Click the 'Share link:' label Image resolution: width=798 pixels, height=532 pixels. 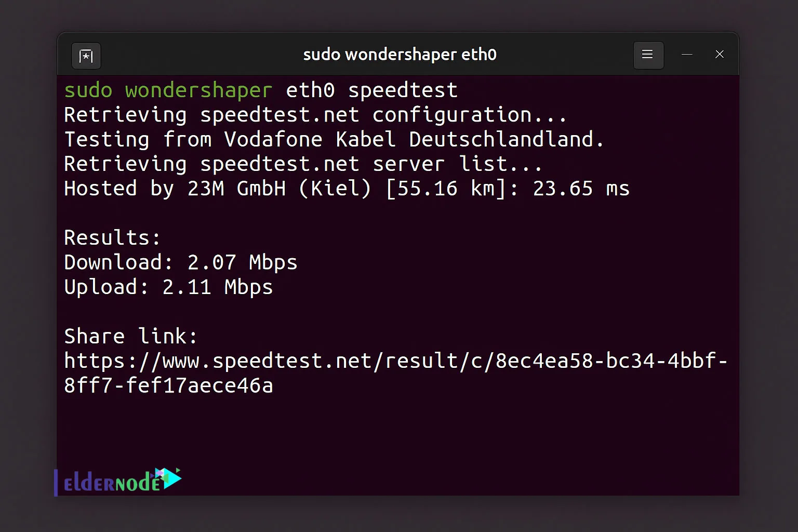click(131, 337)
